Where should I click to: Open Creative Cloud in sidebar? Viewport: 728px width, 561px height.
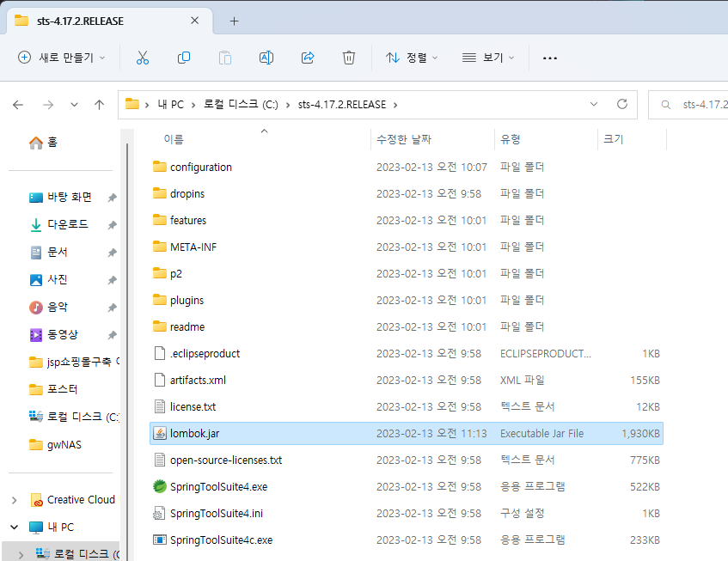coord(72,500)
